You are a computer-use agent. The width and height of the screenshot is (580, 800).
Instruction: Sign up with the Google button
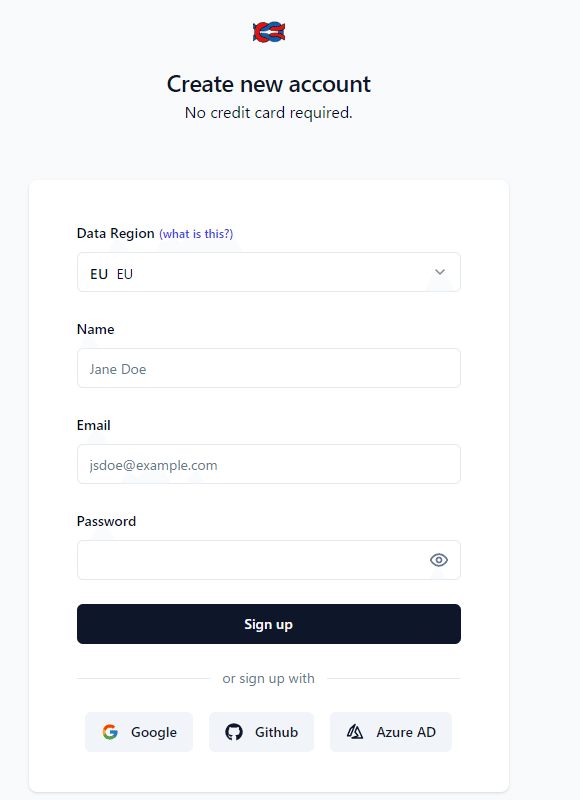click(x=139, y=732)
